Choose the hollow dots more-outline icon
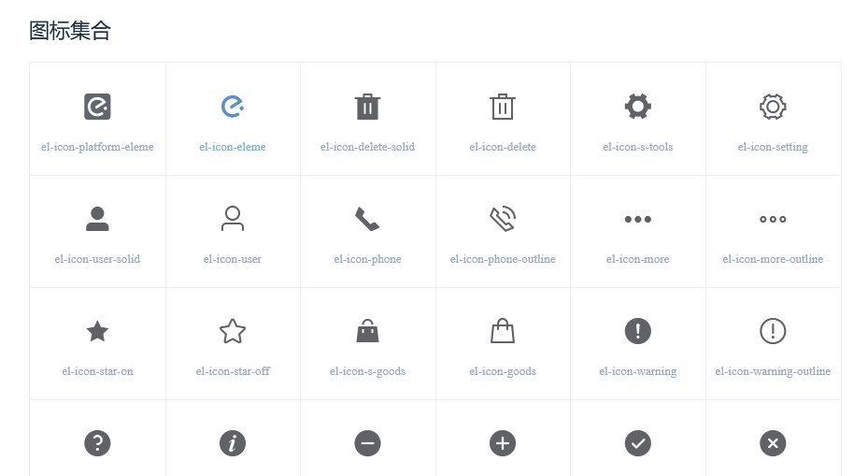The width and height of the screenshot is (868, 476). click(x=773, y=220)
